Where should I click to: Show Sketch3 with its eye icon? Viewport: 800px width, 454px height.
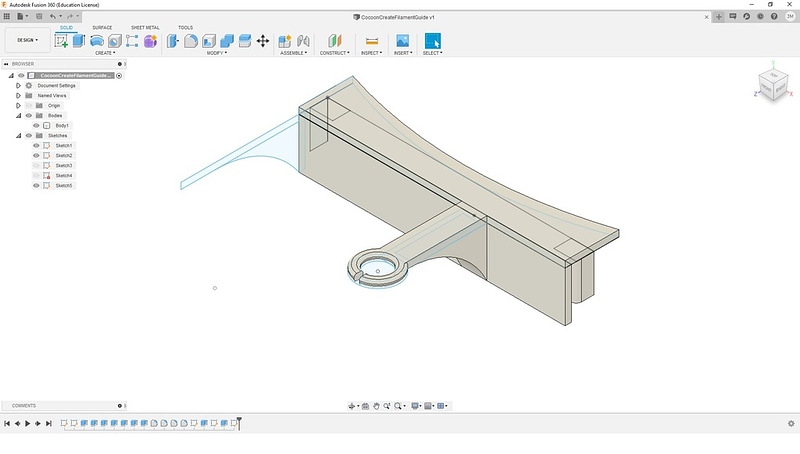tap(36, 165)
